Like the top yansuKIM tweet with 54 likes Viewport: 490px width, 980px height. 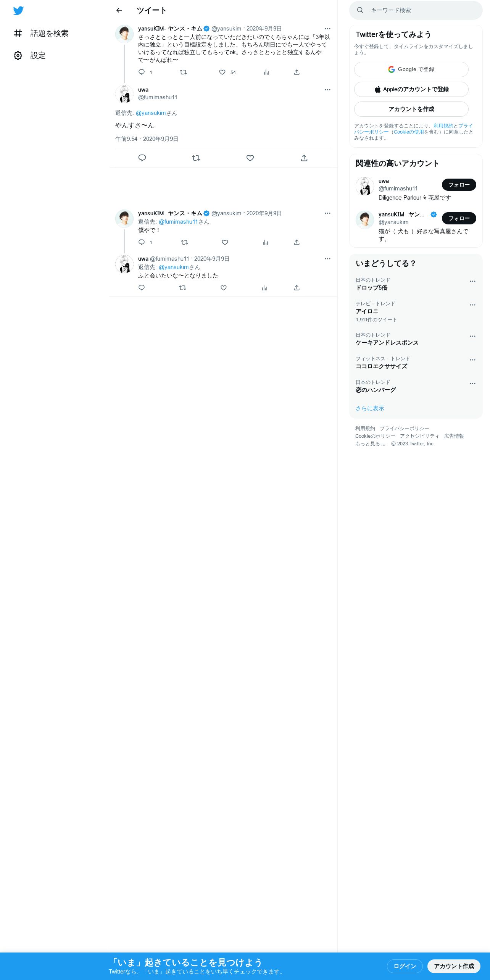[222, 72]
